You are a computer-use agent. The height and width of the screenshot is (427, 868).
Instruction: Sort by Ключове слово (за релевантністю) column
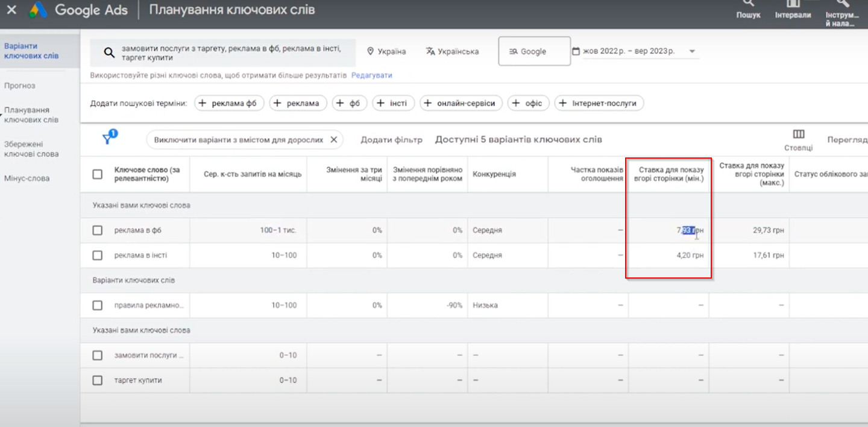(147, 174)
